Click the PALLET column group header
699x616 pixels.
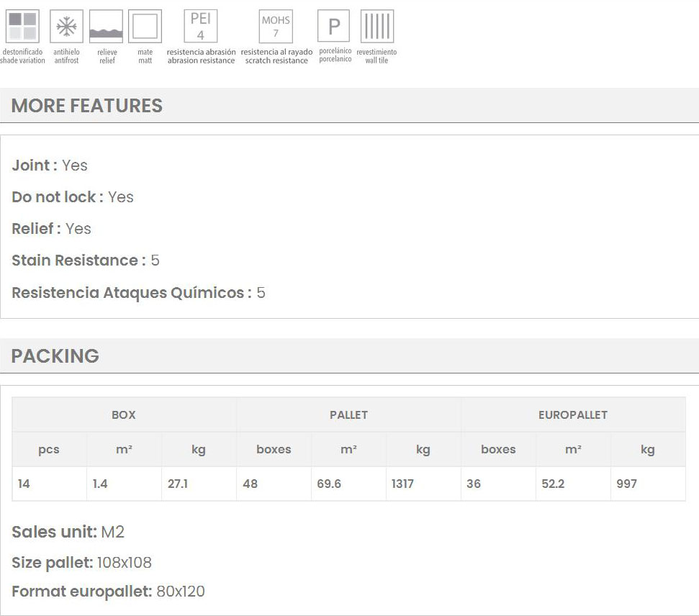click(x=348, y=415)
